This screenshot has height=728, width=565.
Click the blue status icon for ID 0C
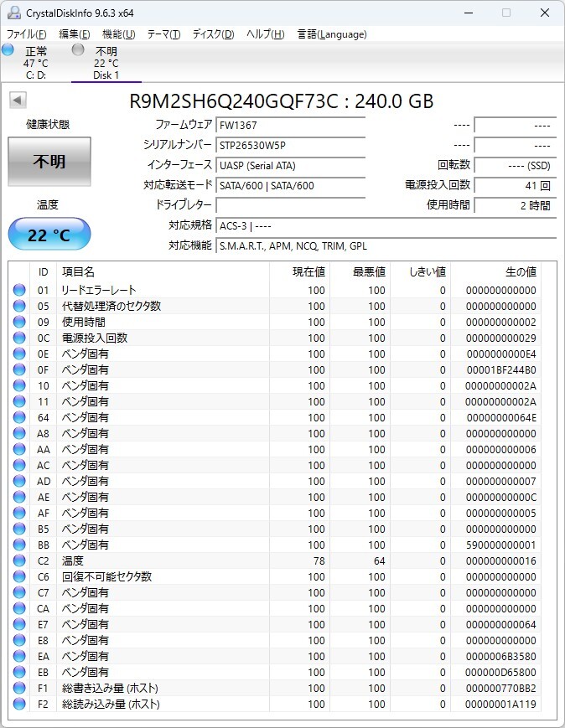[x=19, y=338]
